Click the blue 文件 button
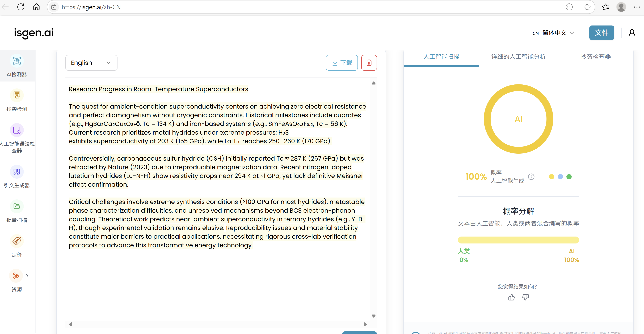Screen dimensions: 644x334 pyautogui.click(x=601, y=33)
